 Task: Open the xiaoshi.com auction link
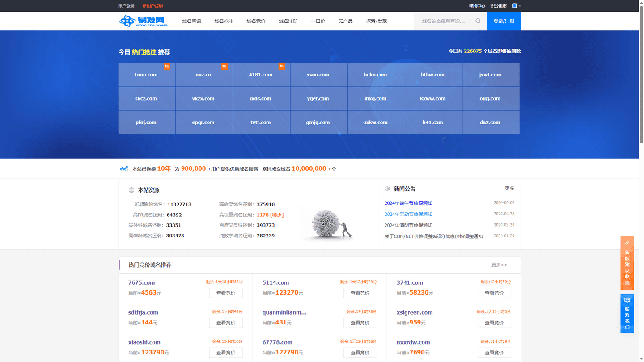pos(144,342)
